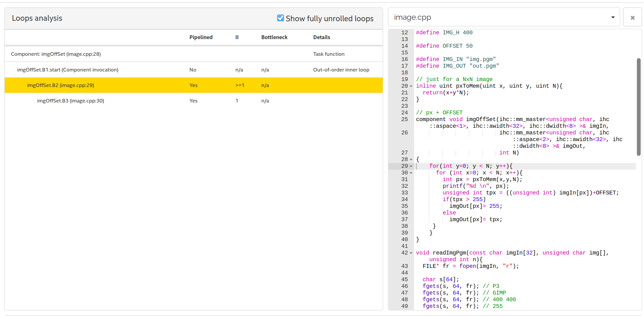Open the image.cpp file selector dropdown
The image size is (644, 316).
point(504,17)
